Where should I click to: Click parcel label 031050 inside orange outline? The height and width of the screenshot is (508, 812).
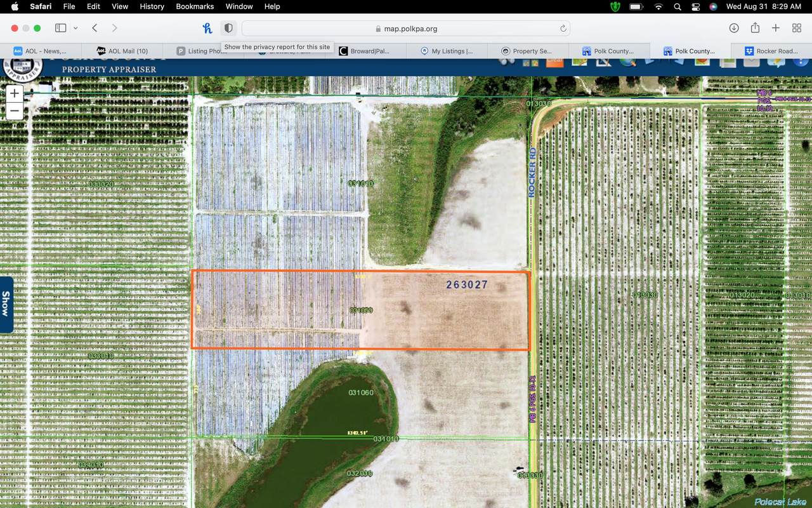(361, 311)
